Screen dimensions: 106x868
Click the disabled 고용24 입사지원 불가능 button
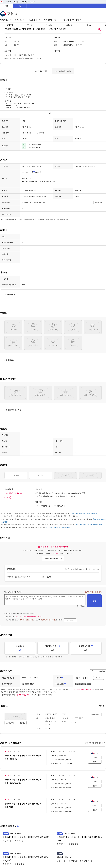[63, 71]
